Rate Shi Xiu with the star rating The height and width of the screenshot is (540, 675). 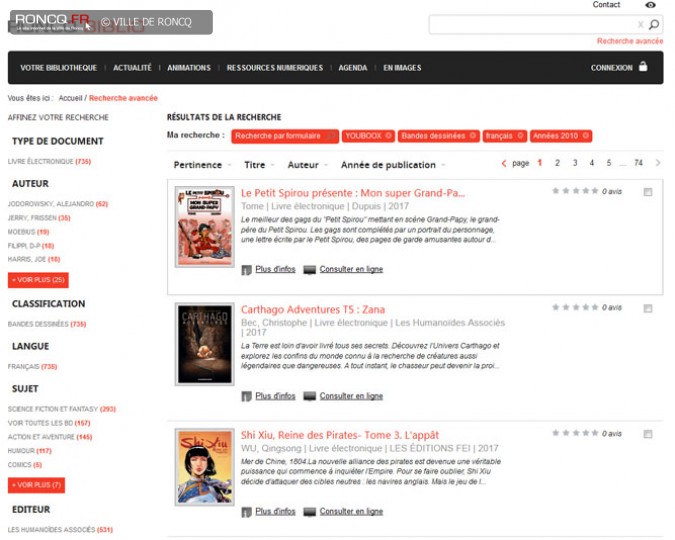[x=575, y=433]
